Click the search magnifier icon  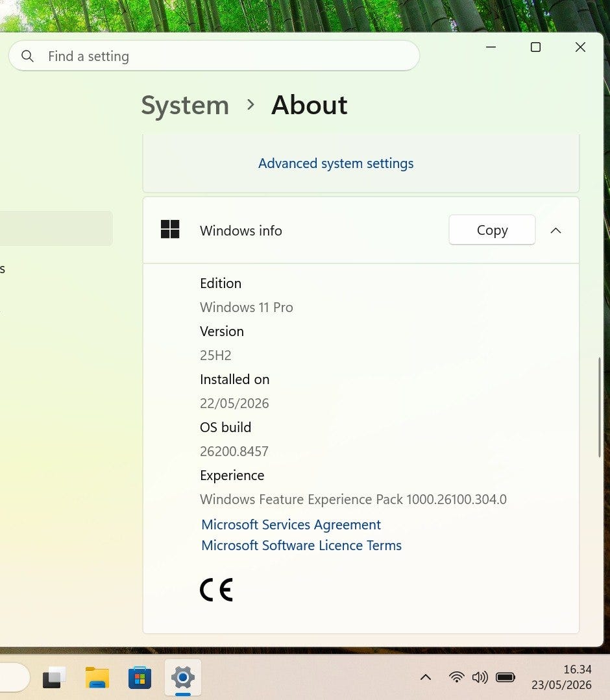pos(27,56)
